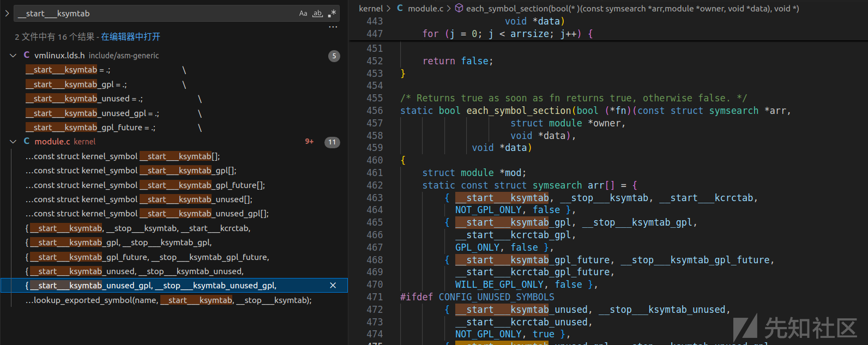
Task: Toggle Use Regular Expression (.*) option
Action: [x=331, y=14]
